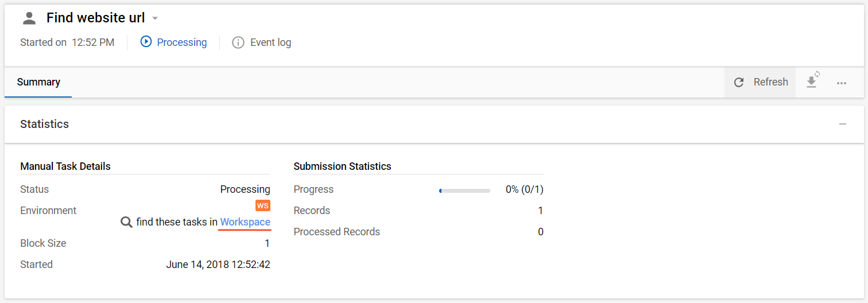The width and height of the screenshot is (868, 303).
Task: Click the Event log info icon
Action: 238,42
